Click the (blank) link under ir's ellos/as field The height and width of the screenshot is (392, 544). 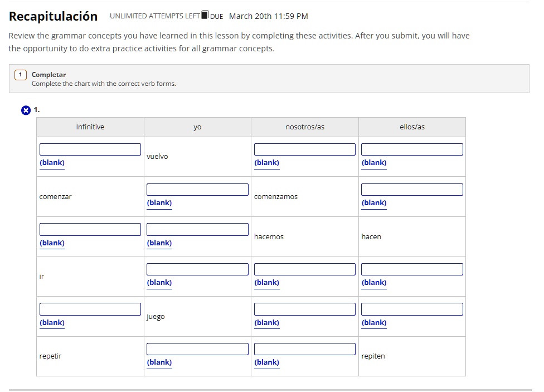click(374, 283)
